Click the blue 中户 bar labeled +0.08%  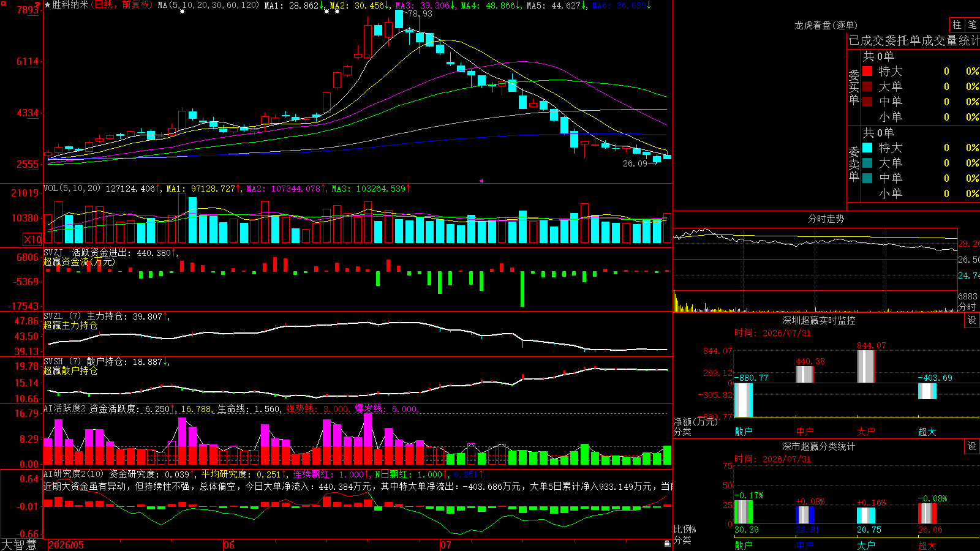pyautogui.click(x=805, y=515)
